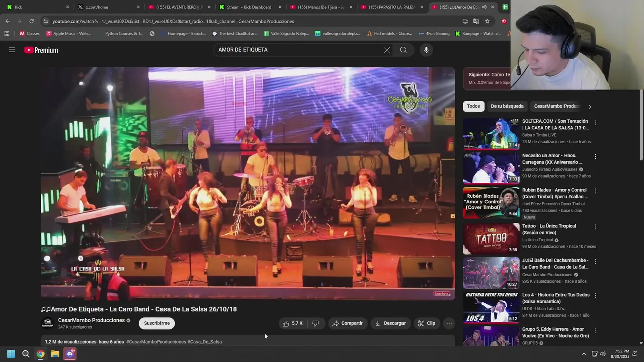Open Chrome from the taskbar

(40, 354)
